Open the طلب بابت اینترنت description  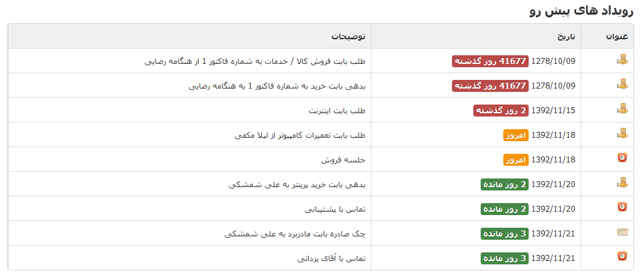pos(339,110)
